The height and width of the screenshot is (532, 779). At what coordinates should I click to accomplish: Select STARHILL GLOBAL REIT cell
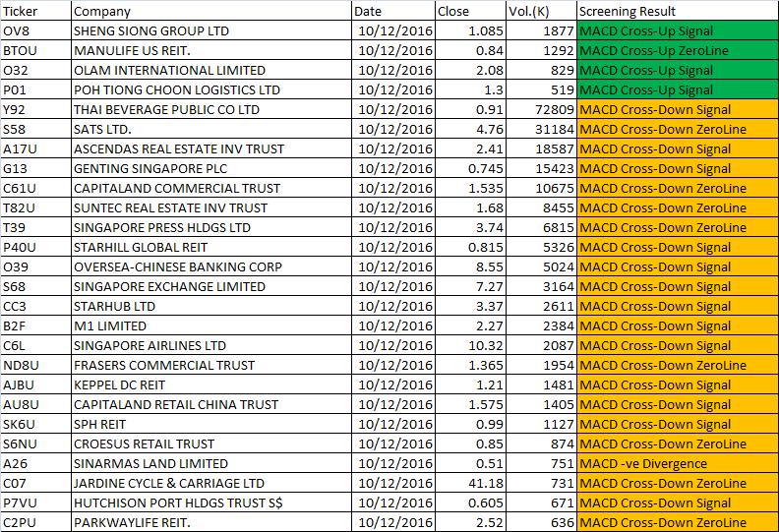[x=211, y=248]
